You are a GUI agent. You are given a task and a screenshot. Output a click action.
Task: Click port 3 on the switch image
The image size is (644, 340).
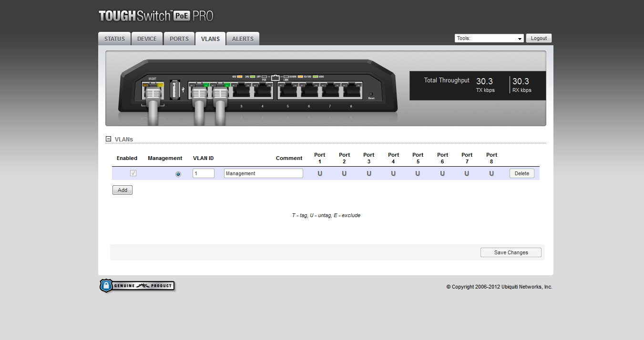pyautogui.click(x=241, y=90)
